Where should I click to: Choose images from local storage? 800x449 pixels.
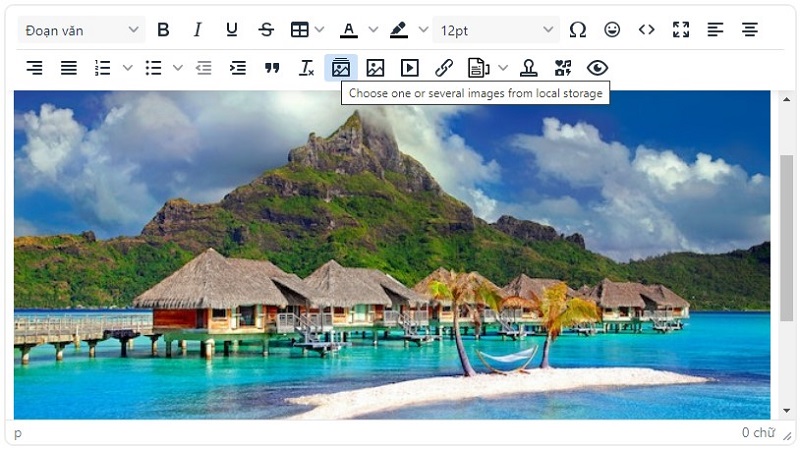pos(341,68)
